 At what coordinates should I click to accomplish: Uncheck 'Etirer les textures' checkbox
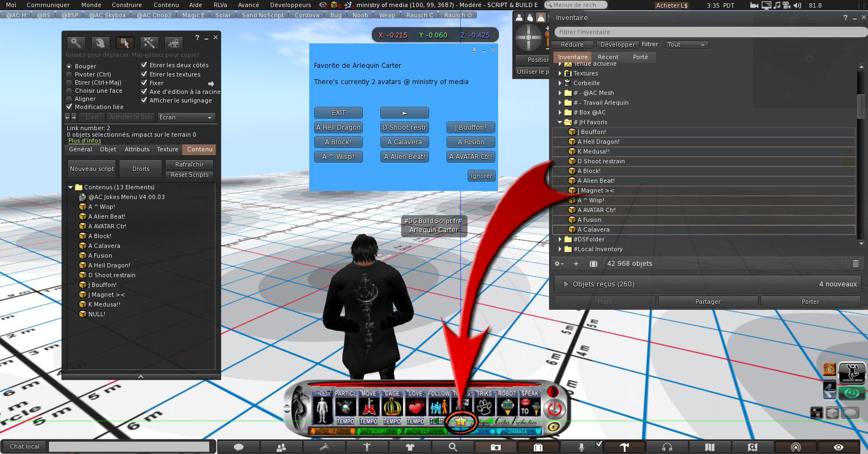point(144,74)
